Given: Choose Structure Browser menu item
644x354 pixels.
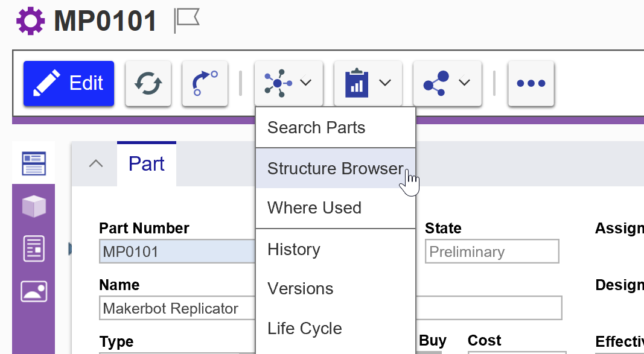Looking at the screenshot, I should click(x=335, y=169).
